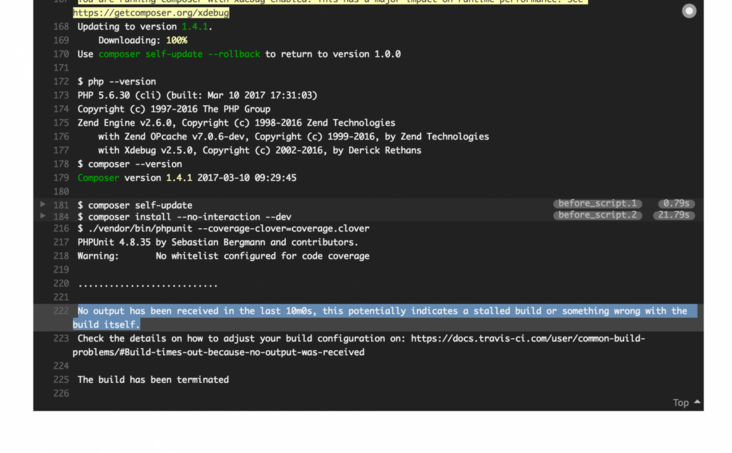The image size is (732, 453).
Task: Click the before_script.2 badge
Action: coord(597,215)
